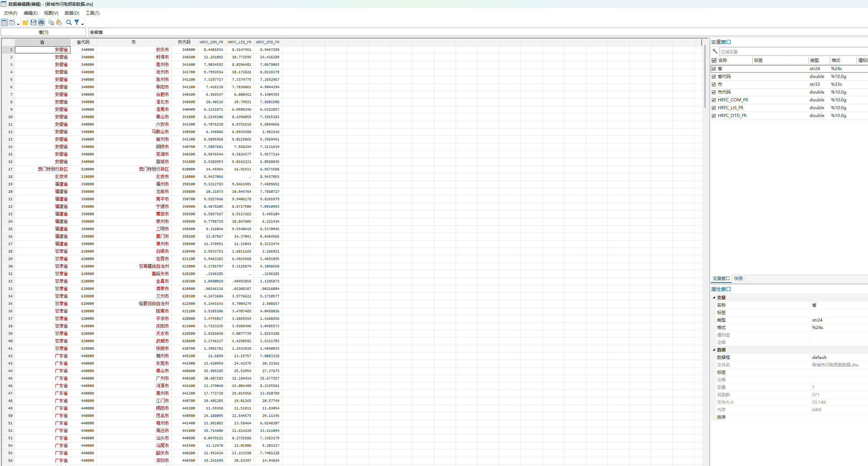Click the copy icon in toolbar

[x=51, y=22]
